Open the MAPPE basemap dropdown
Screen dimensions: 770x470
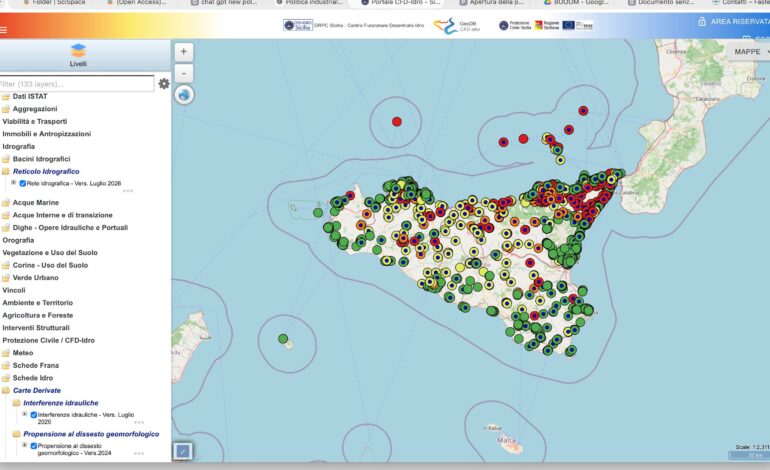pyautogui.click(x=750, y=52)
